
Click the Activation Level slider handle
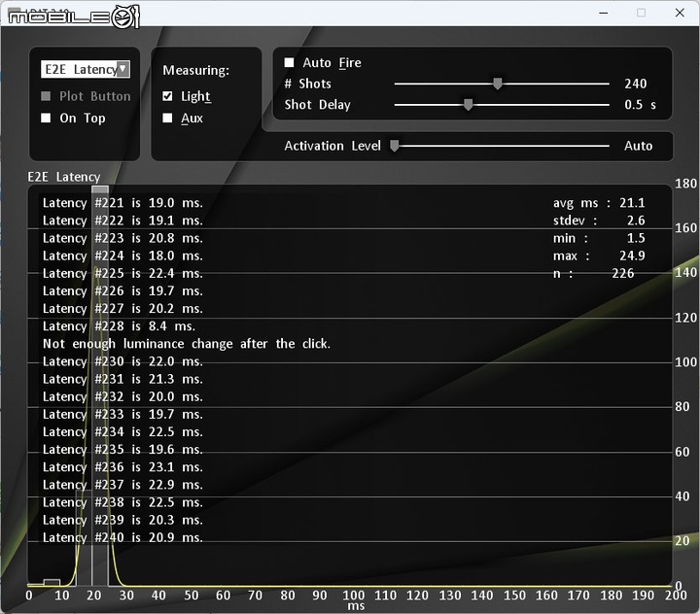[x=394, y=146]
